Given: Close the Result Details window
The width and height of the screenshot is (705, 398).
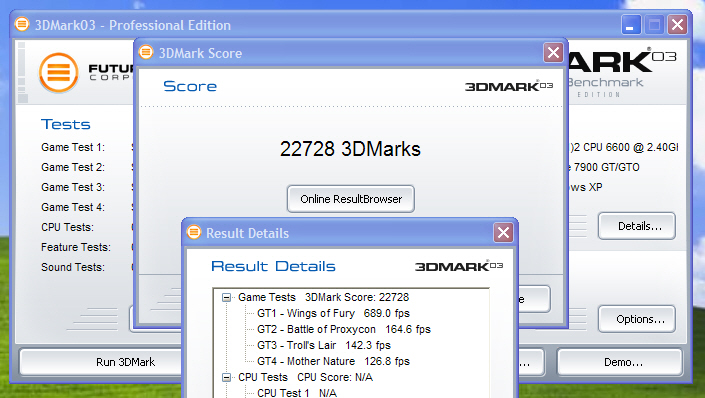Looking at the screenshot, I should [503, 233].
